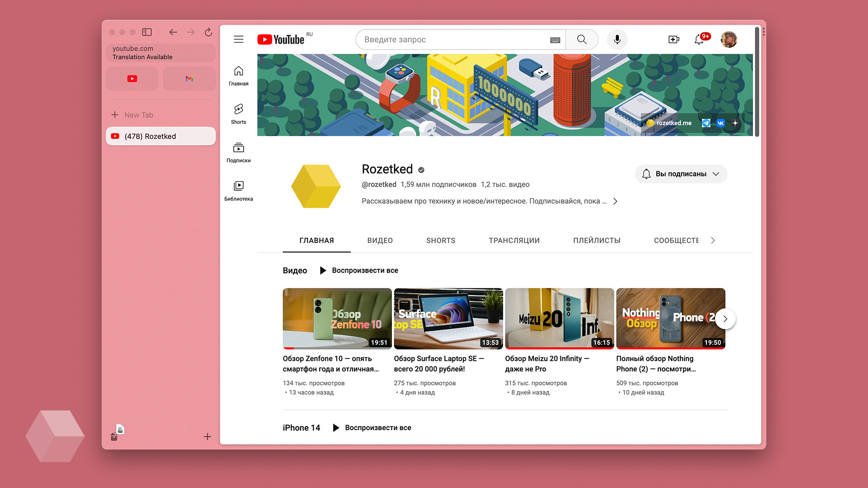Click the plus button at the bottom of the browser sidebar
868x488 pixels.
click(208, 436)
